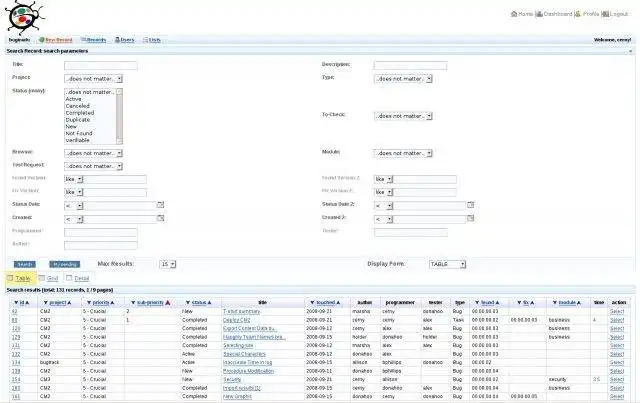Open the Lists menu item

point(154,40)
